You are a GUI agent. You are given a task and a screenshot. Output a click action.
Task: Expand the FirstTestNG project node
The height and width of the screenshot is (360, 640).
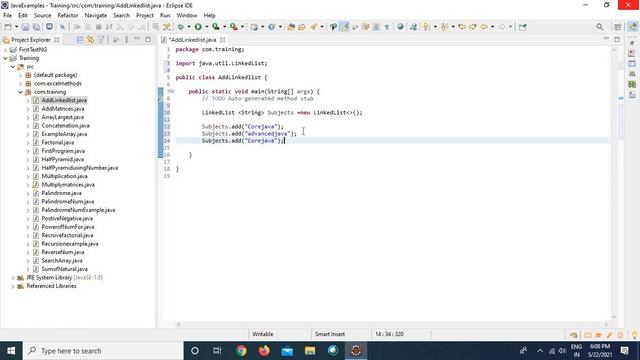5,50
